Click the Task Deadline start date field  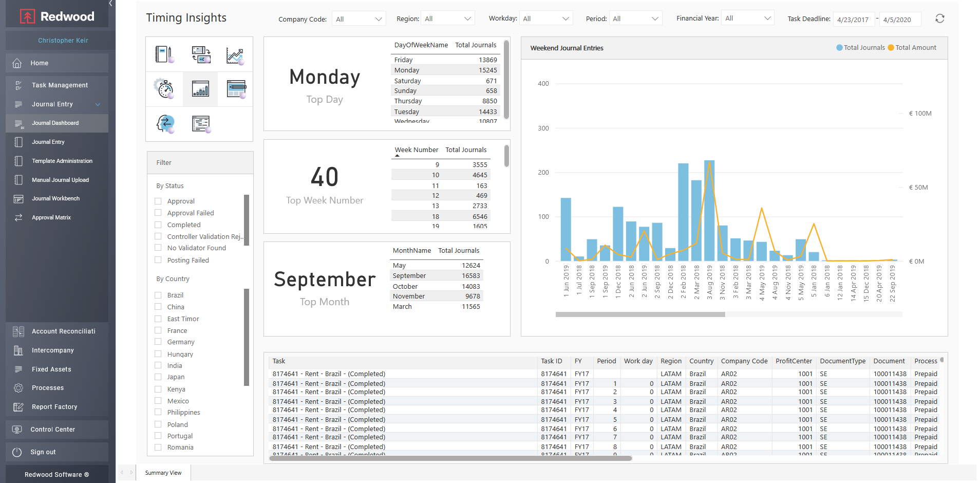853,20
